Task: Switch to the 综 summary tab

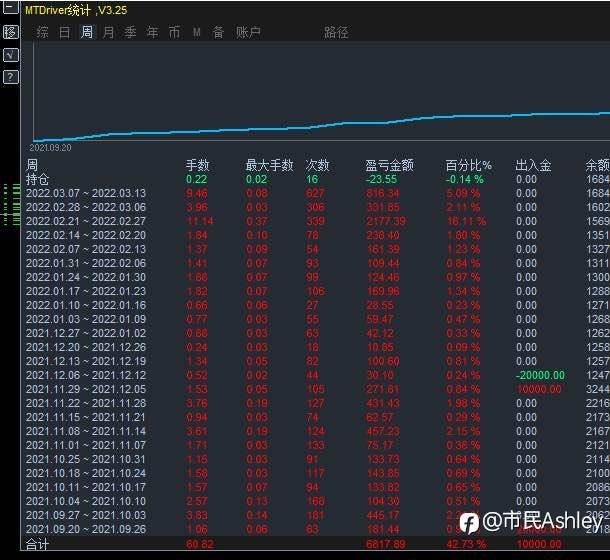Action: point(42,32)
